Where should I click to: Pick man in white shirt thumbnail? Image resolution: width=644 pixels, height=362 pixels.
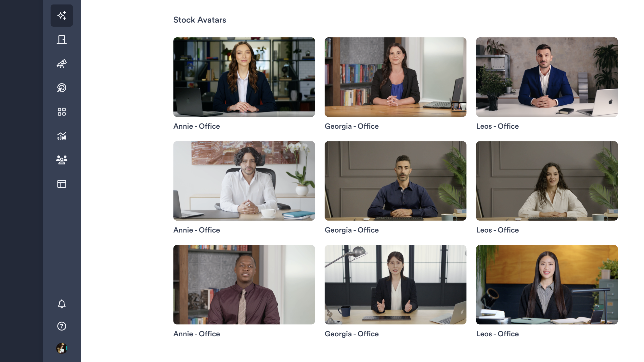click(244, 181)
